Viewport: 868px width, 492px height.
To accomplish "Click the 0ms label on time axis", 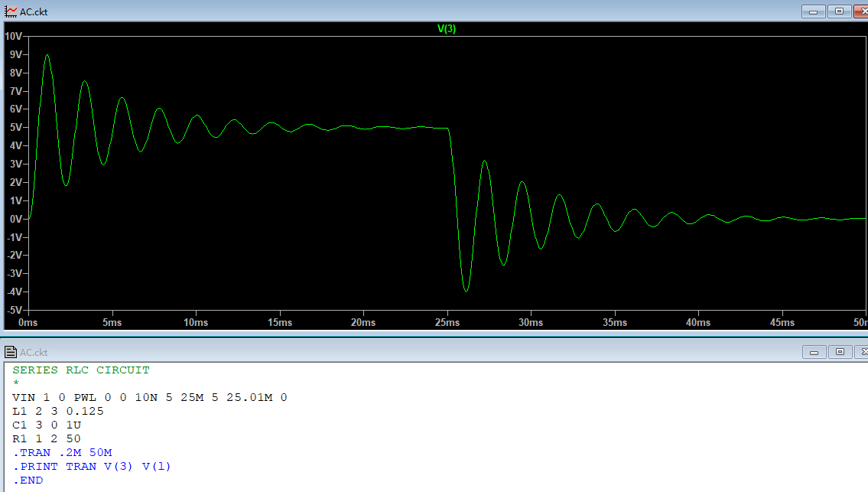I will pyautogui.click(x=28, y=322).
